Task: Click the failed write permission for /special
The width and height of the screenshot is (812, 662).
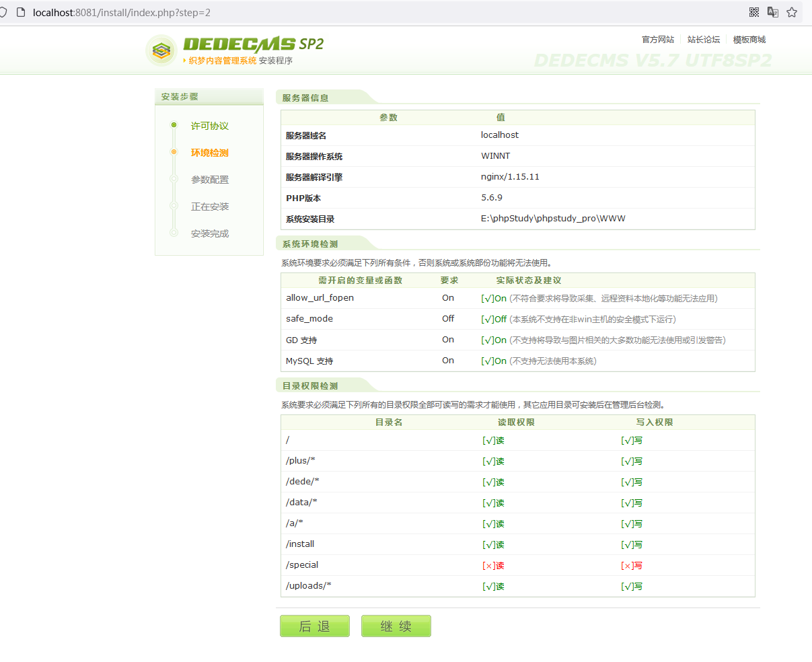Action: pos(632,565)
